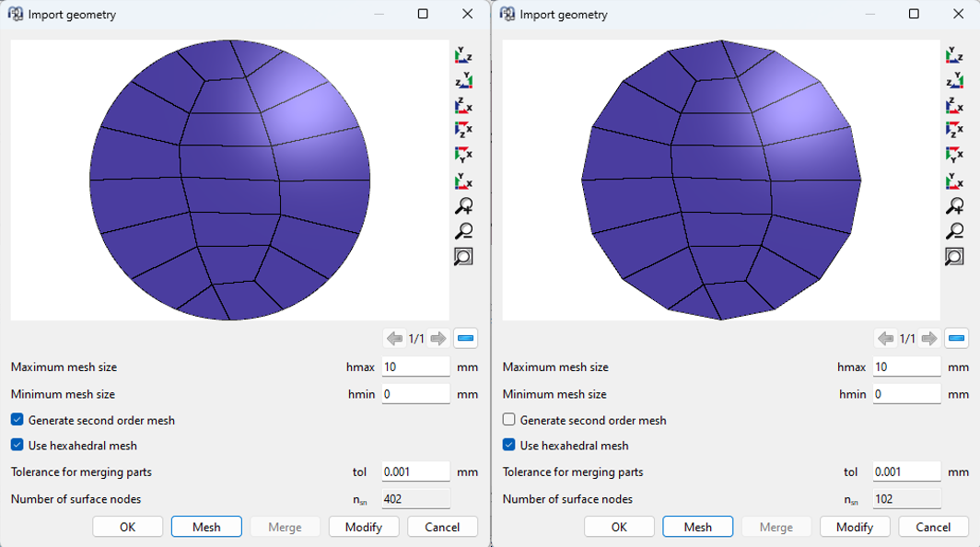Click OK in 402-node dialog
The image size is (980, 547).
point(127,527)
